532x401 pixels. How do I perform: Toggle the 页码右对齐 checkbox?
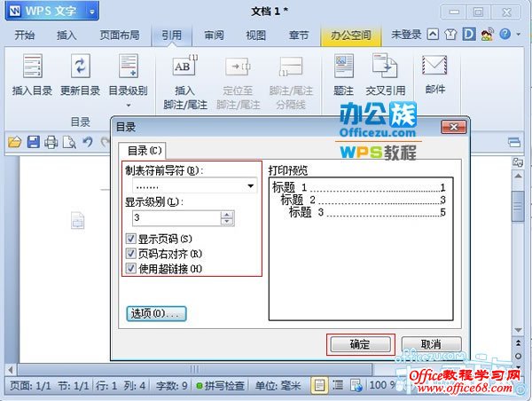(x=130, y=254)
